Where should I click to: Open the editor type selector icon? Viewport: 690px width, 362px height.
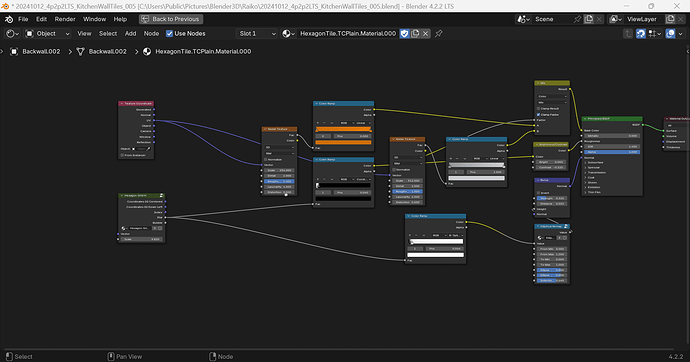(12, 33)
